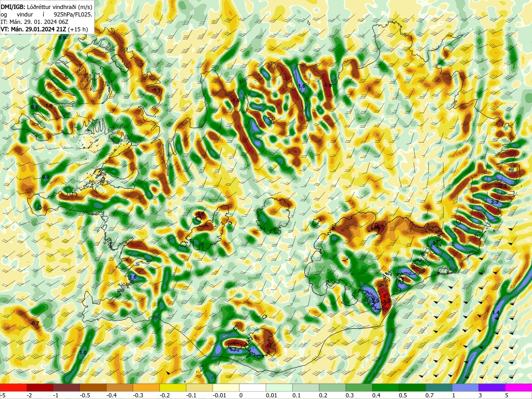This screenshot has height=399, width=532.
Task: Click the '-1.1' value label on map
Action: click(157, 90)
